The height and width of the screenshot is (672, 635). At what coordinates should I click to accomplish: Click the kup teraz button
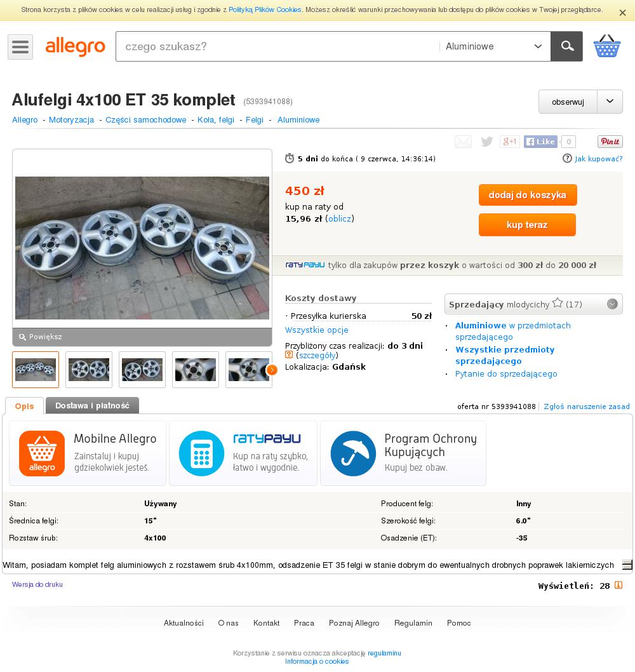pyautogui.click(x=527, y=225)
